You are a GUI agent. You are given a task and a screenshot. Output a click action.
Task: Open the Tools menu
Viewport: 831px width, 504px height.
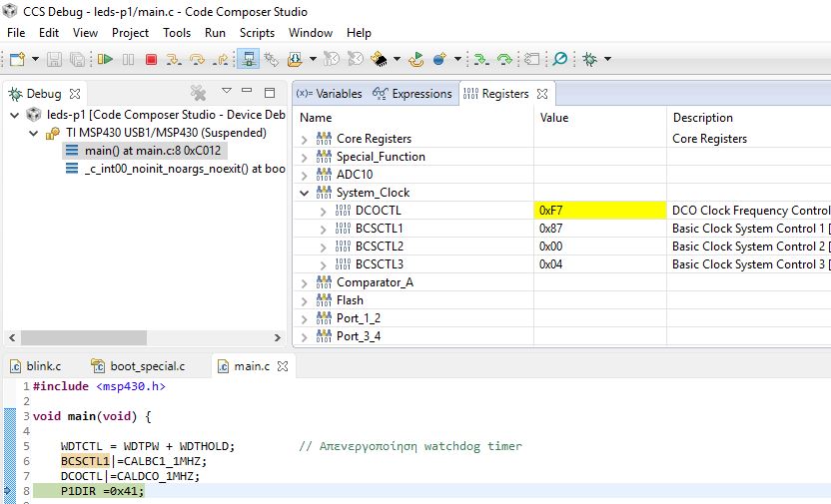(177, 32)
